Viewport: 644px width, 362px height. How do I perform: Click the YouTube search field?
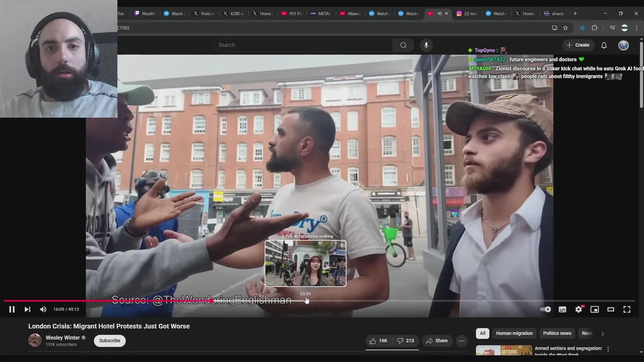click(x=303, y=45)
